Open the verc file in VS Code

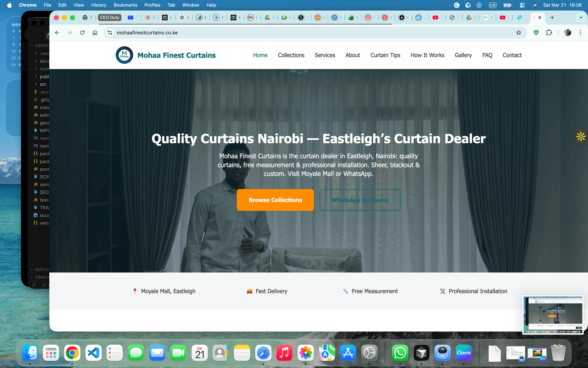pos(41,223)
